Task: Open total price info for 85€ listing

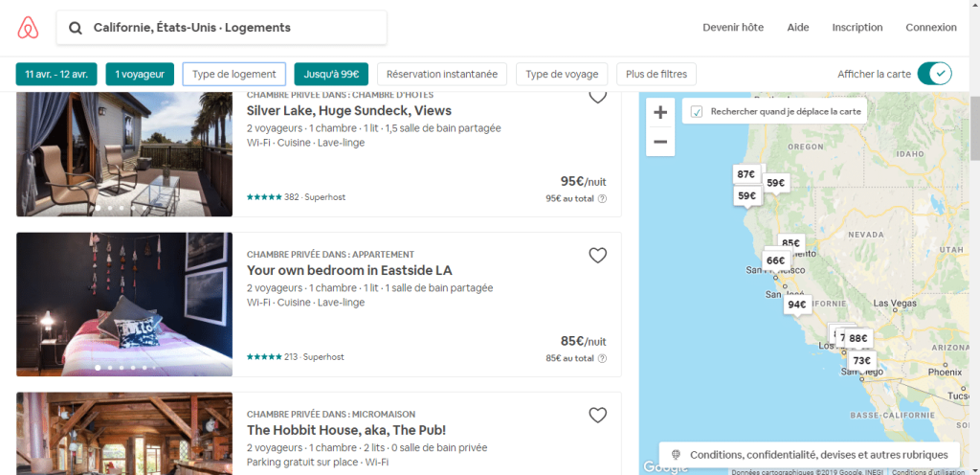Action: 602,359
